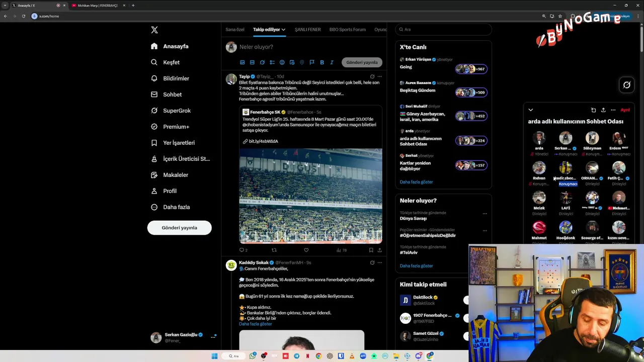644x362 pixels.
Task: Show more live spaces via Daha fazla göster
Action: coord(416,182)
